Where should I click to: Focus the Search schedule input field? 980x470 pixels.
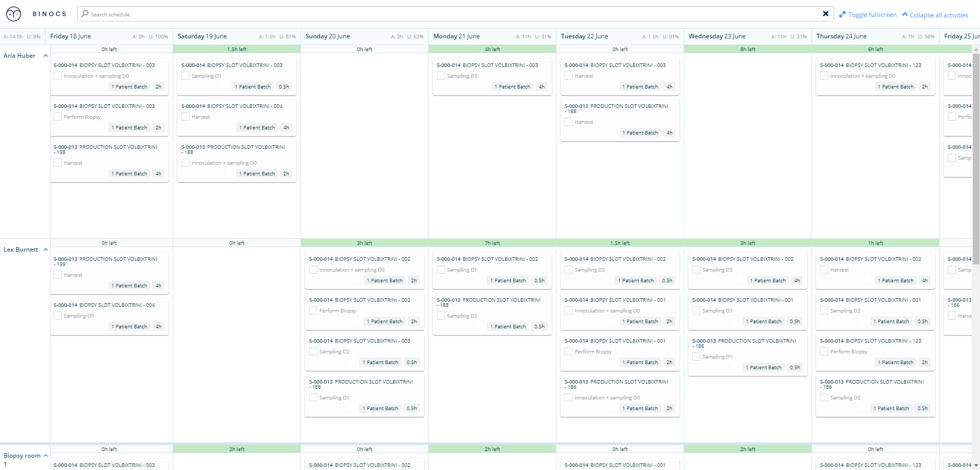(455, 14)
